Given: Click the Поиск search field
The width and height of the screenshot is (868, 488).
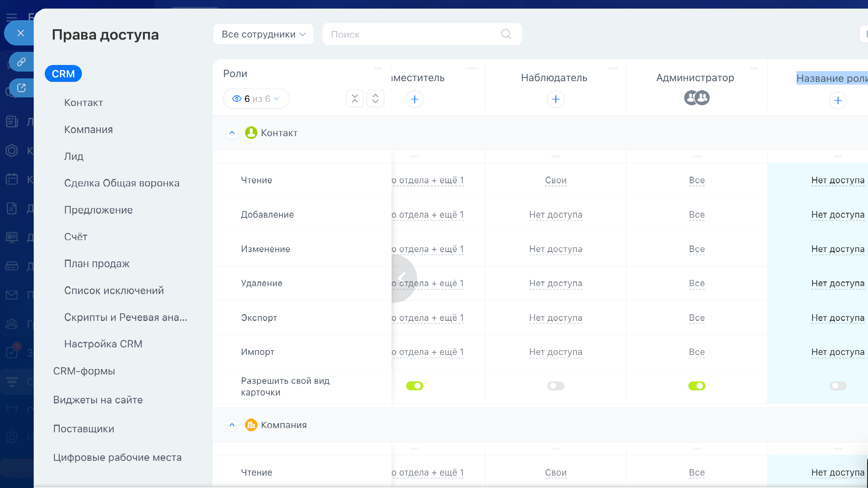Looking at the screenshot, I should (x=413, y=34).
